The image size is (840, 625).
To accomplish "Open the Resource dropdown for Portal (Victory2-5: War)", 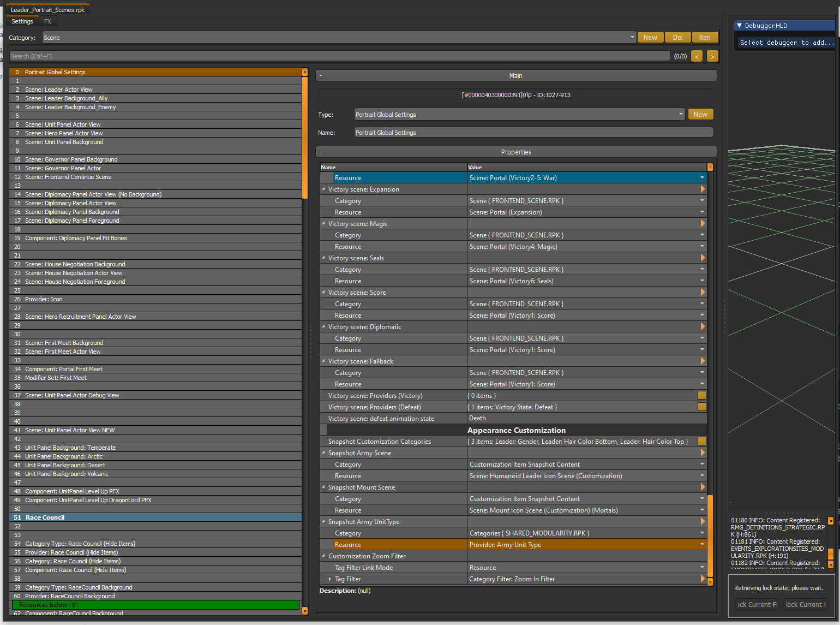I will click(x=701, y=177).
